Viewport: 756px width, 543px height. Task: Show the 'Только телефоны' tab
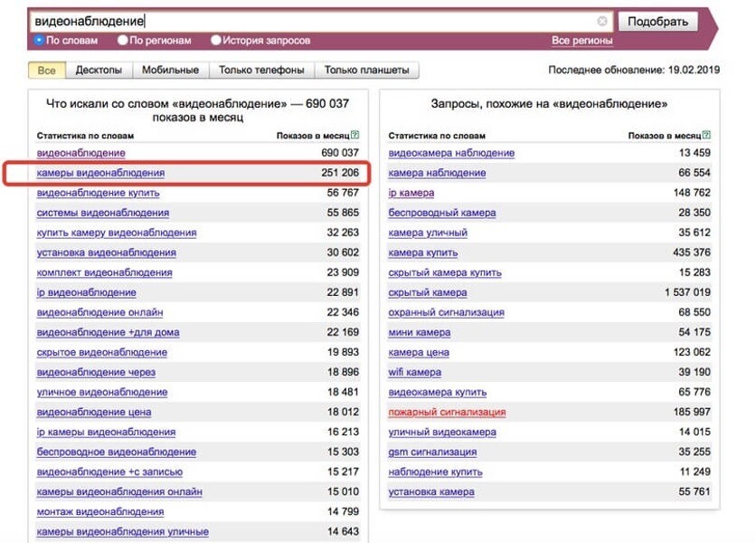262,70
